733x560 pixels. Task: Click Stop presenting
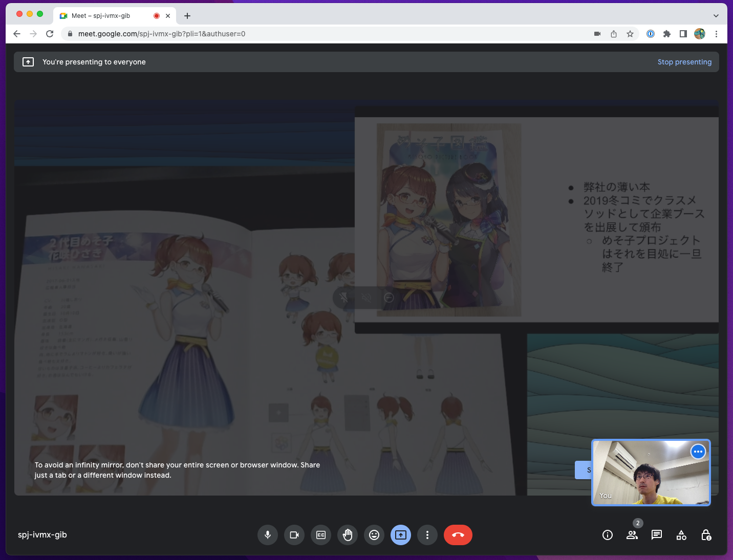684,62
